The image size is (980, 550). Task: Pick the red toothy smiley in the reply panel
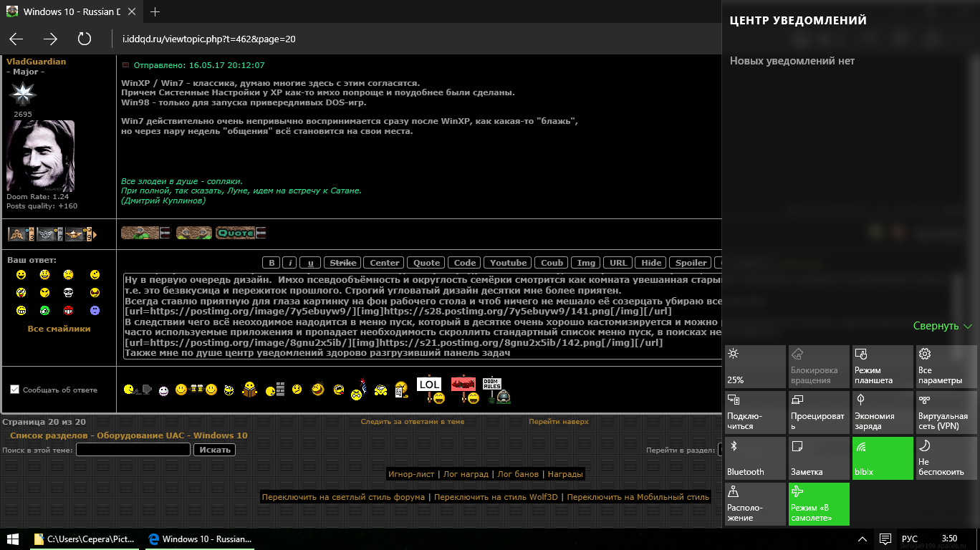[x=69, y=310]
